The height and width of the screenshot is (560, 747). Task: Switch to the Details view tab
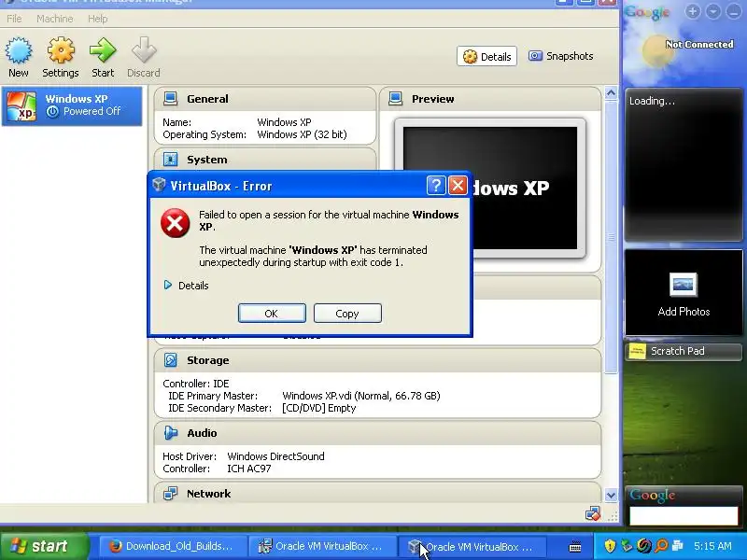[486, 56]
